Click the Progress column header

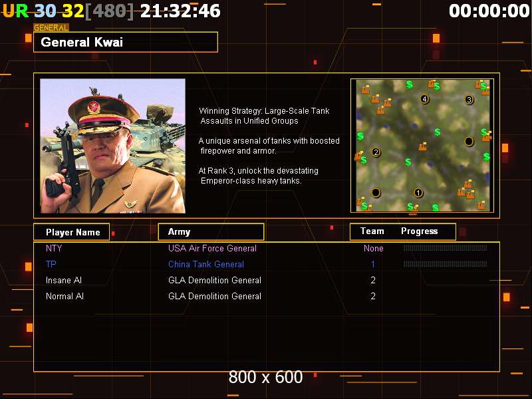pyautogui.click(x=420, y=231)
